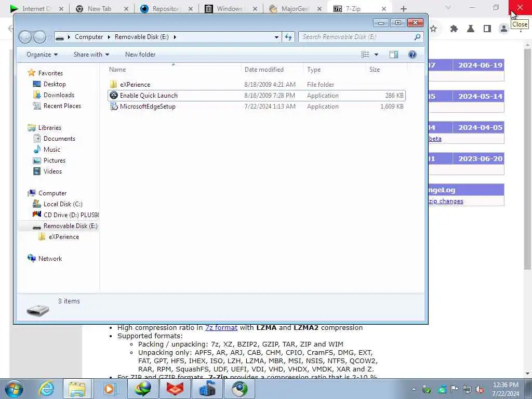Open the zip changes link
The height and width of the screenshot is (399, 532).
click(446, 201)
